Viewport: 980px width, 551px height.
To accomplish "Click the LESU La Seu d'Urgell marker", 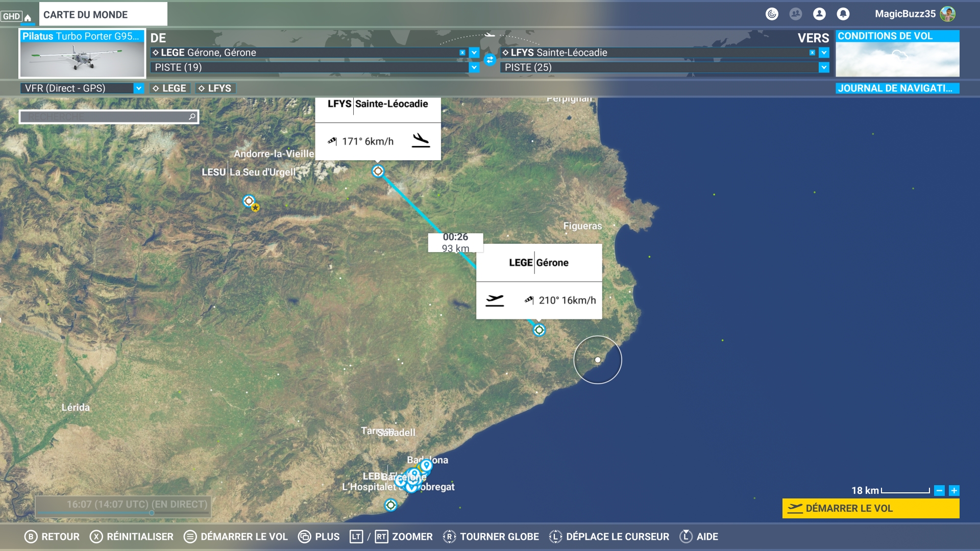I will 249,201.
